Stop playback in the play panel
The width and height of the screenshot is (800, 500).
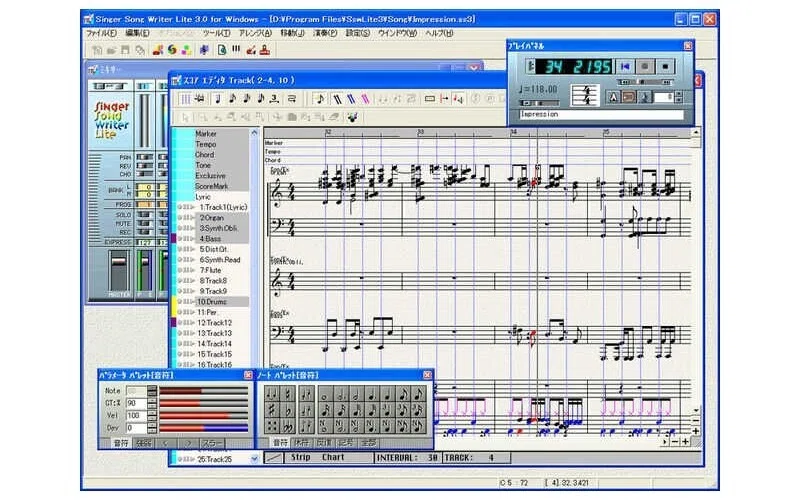tap(665, 66)
